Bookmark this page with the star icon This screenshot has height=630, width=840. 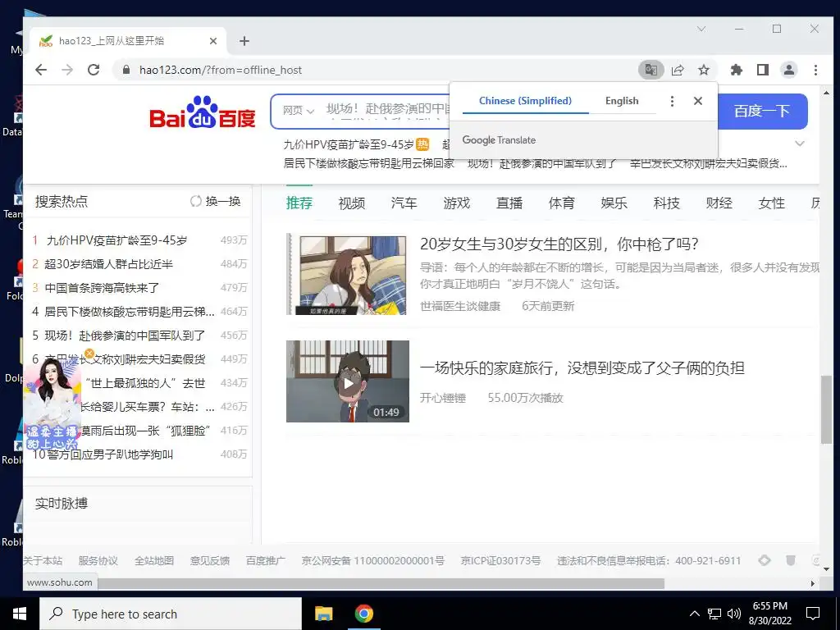704,70
